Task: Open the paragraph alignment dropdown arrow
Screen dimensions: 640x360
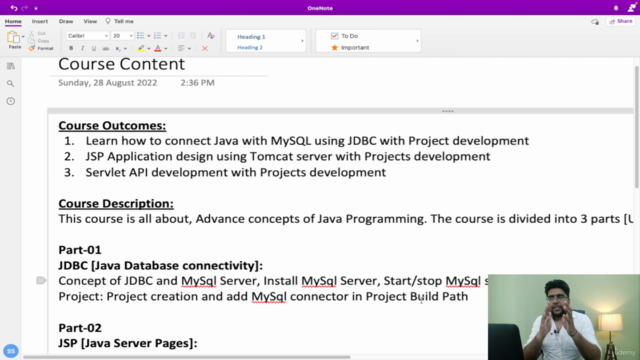Action: tap(189, 49)
